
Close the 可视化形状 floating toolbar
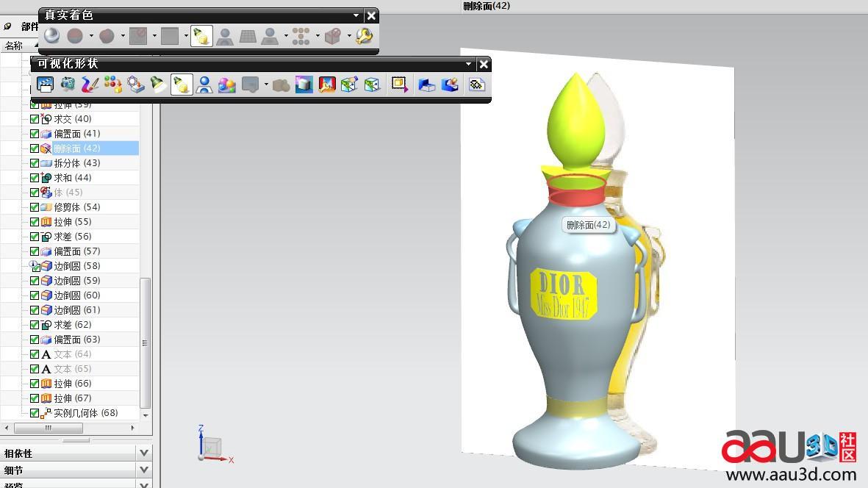click(483, 64)
